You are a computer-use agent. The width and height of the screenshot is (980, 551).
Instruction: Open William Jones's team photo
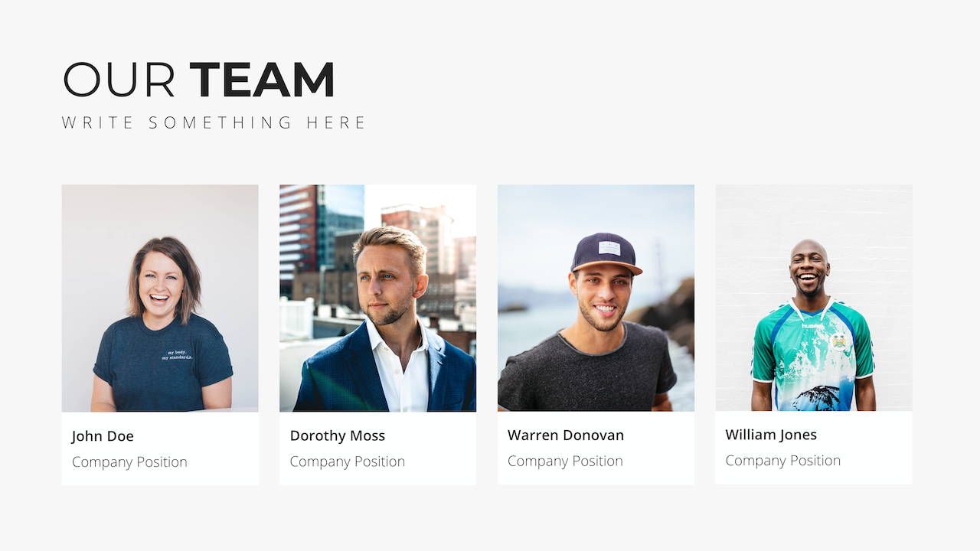pyautogui.click(x=814, y=298)
